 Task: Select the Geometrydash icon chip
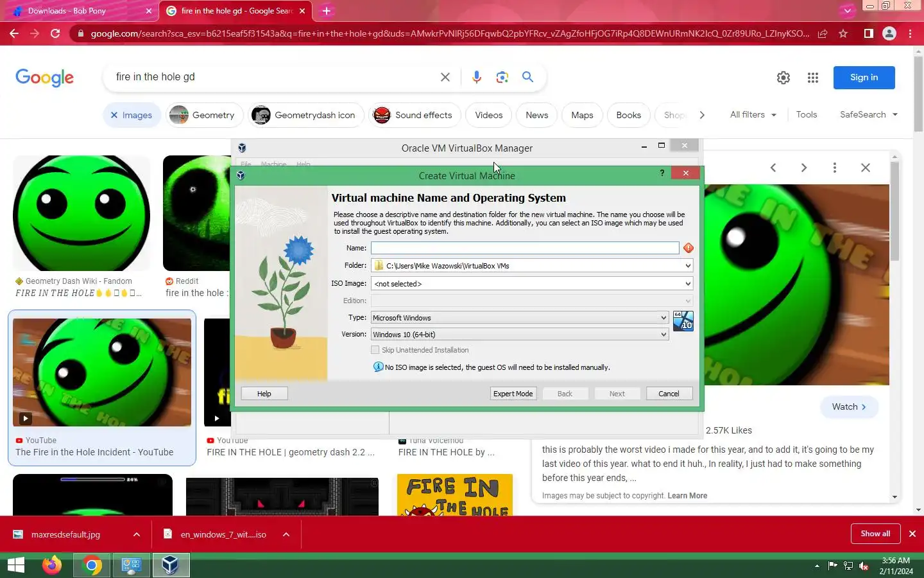[306, 115]
